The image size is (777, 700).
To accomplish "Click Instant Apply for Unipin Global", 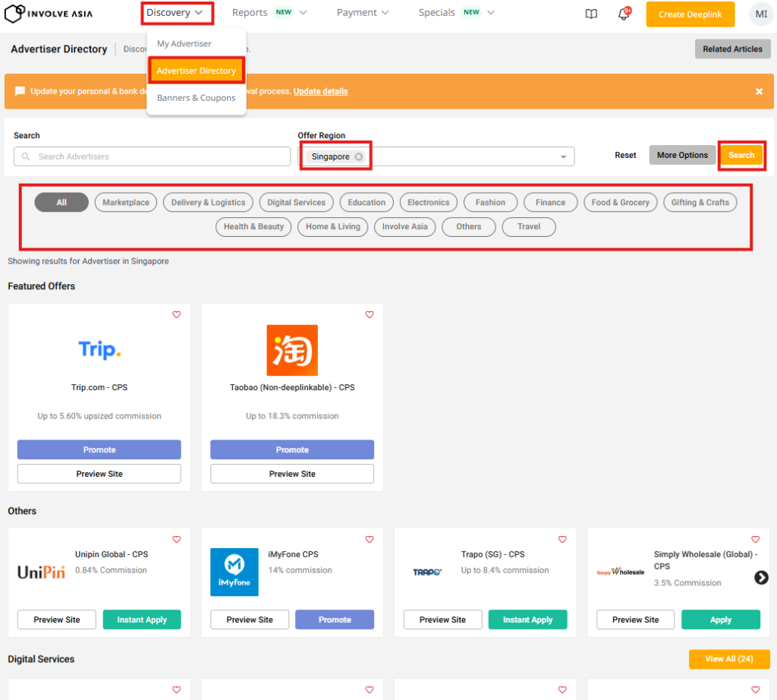I will [x=142, y=620].
